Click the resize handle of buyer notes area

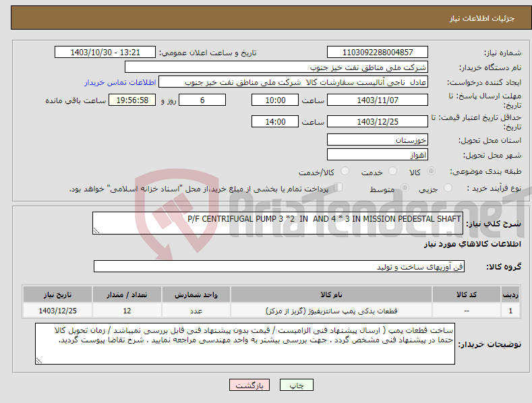tap(39, 361)
